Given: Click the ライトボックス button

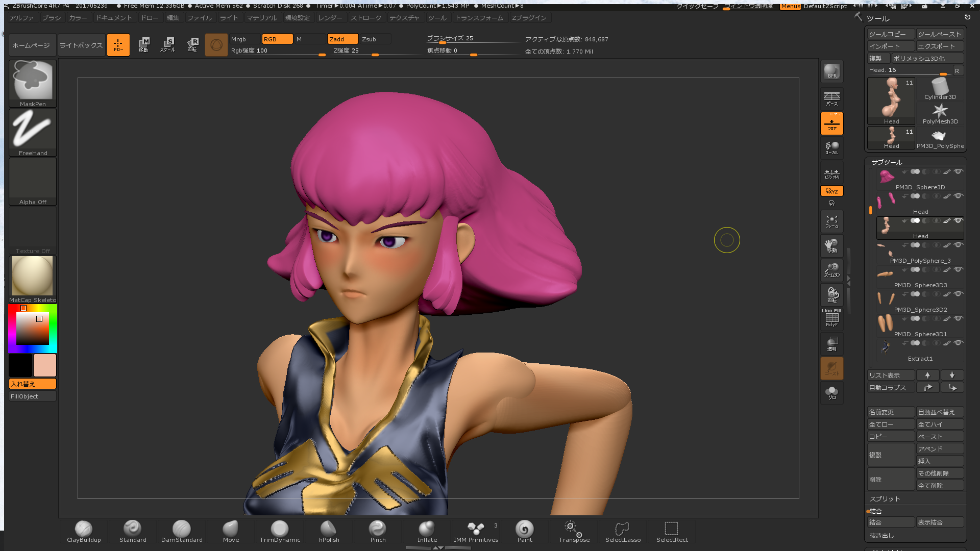Looking at the screenshot, I should [81, 45].
